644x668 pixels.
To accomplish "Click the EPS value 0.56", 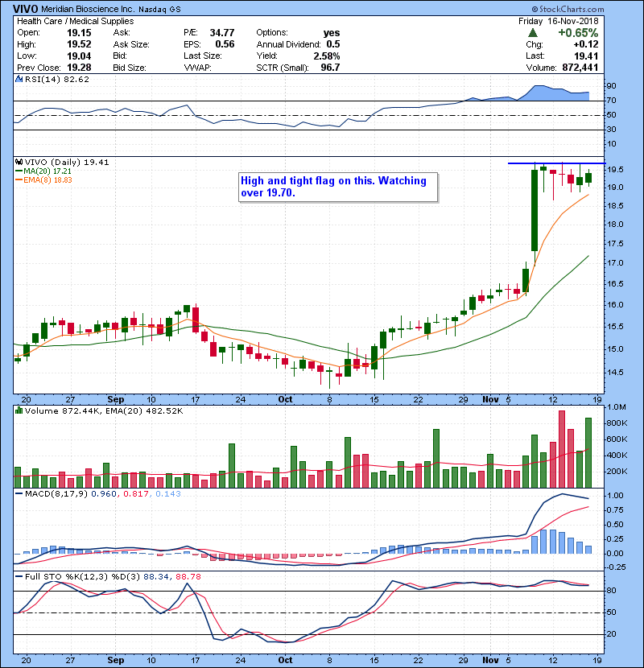I will [x=225, y=44].
